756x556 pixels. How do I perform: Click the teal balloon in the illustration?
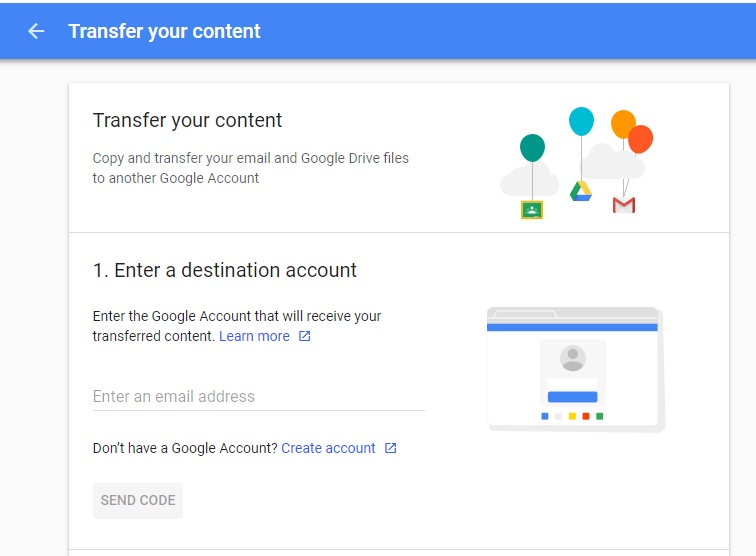point(532,148)
